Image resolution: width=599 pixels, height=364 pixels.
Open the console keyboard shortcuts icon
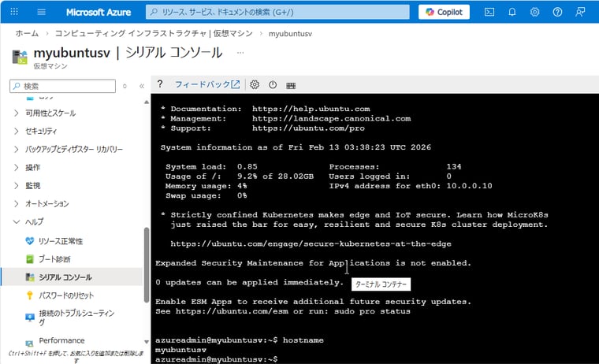click(291, 86)
